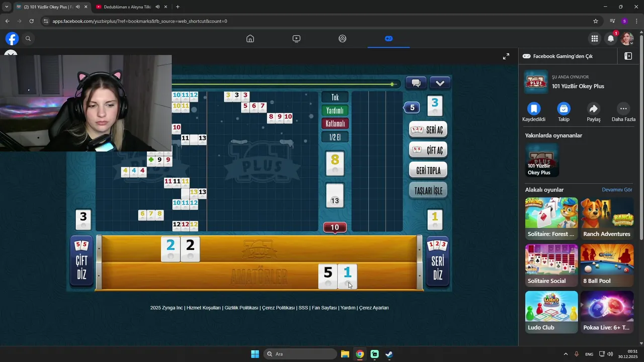644x362 pixels.
Task: Open 101 YüzBir Okey Plus recent game thumbnail
Action: 542,160
